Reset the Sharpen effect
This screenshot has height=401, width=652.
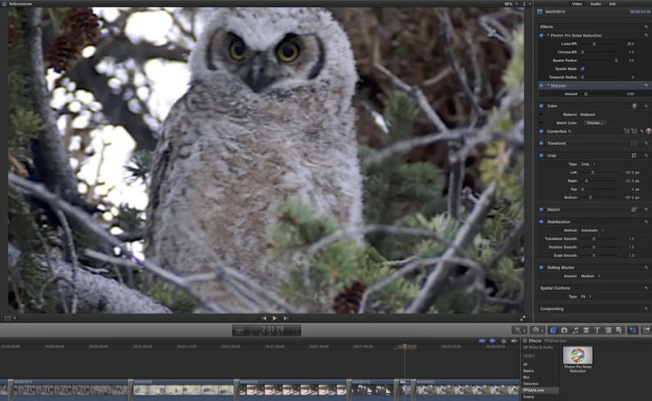(646, 85)
